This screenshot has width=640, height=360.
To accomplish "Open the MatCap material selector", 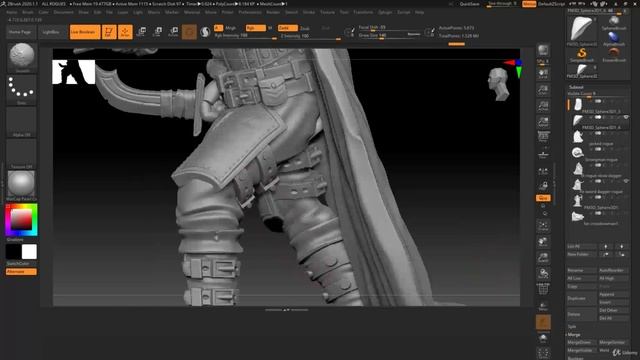I will [x=22, y=186].
